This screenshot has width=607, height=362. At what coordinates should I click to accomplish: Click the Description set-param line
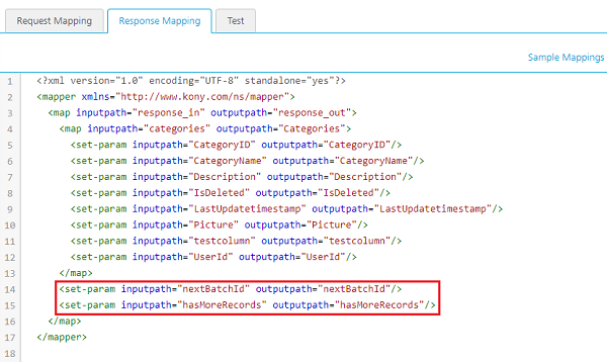click(242, 177)
